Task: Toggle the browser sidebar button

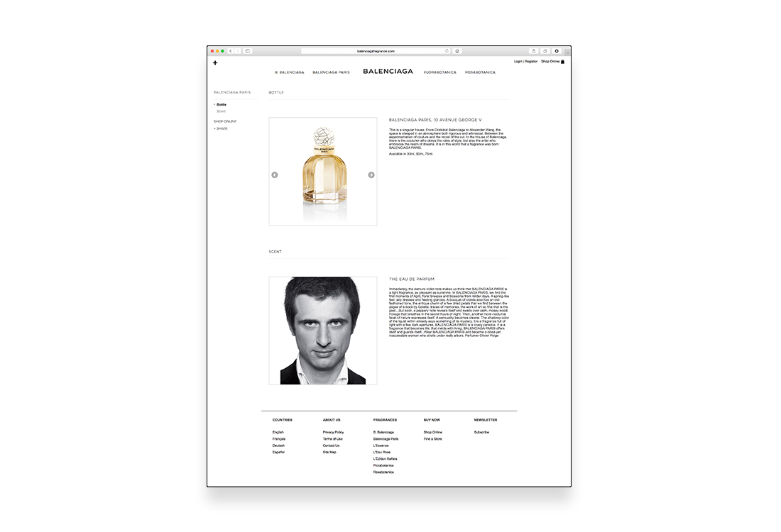Action: pos(248,51)
